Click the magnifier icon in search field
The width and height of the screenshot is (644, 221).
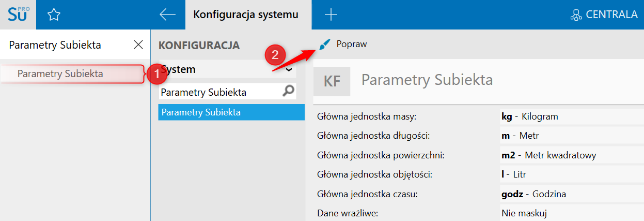tap(289, 92)
